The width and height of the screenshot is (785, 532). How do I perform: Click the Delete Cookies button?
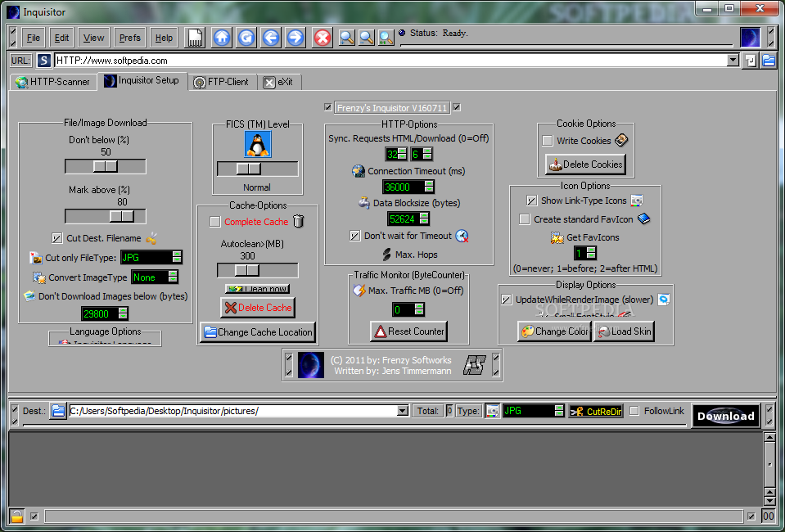(x=585, y=165)
